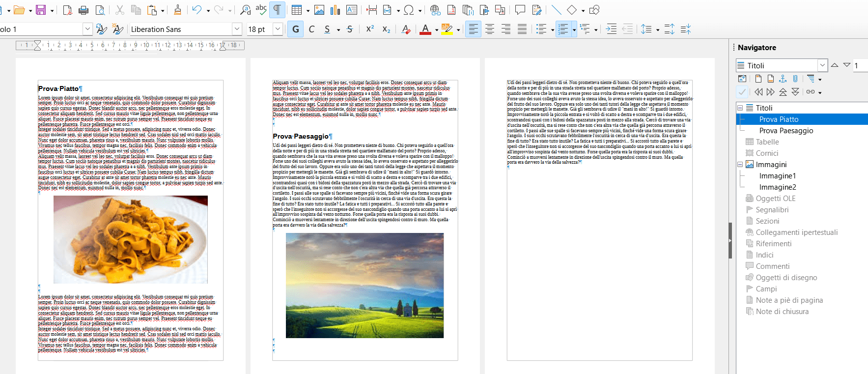Promote chapter with double up arrow
868x374 pixels.
click(783, 92)
